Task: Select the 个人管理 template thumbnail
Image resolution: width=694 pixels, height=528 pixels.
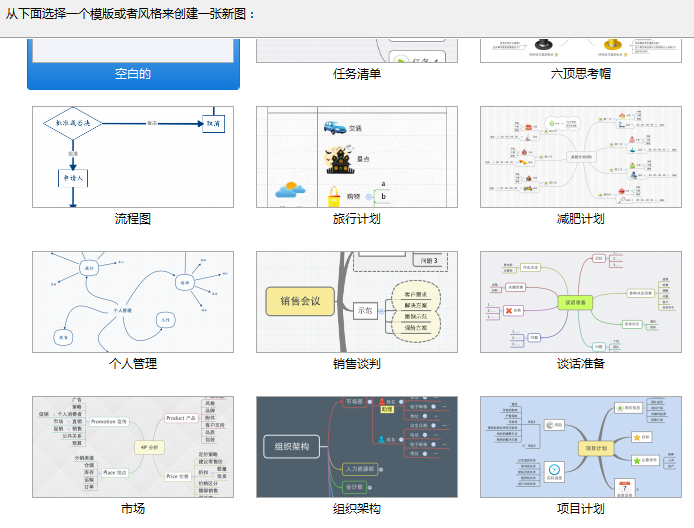Action: click(x=133, y=302)
